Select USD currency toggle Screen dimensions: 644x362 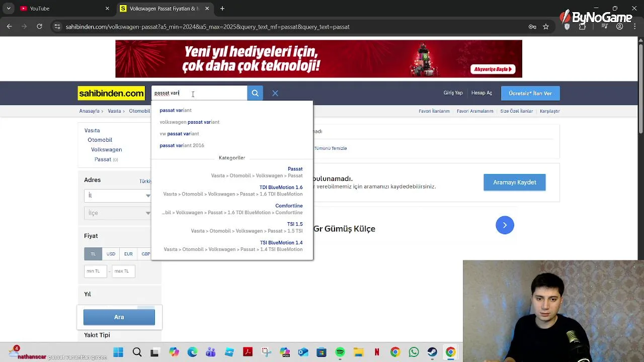pos(111,254)
